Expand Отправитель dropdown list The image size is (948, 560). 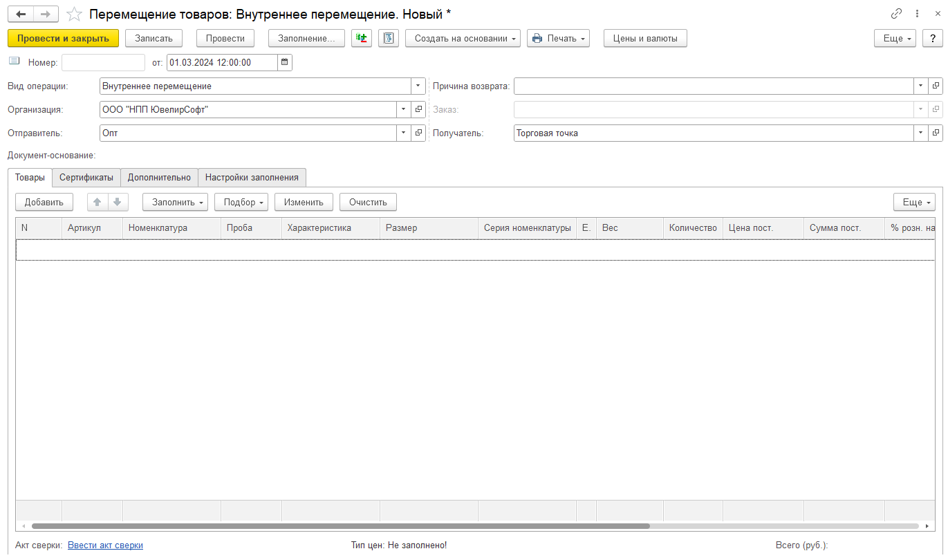[404, 133]
